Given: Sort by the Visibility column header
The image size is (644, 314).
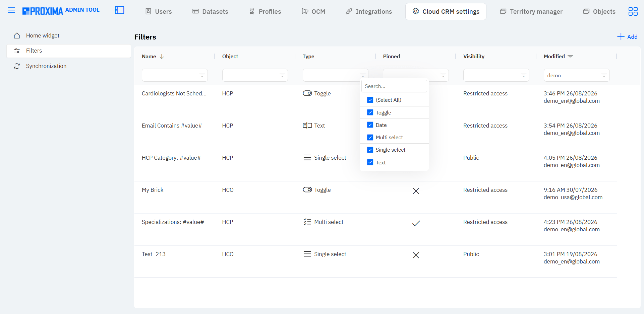Looking at the screenshot, I should pos(474,57).
